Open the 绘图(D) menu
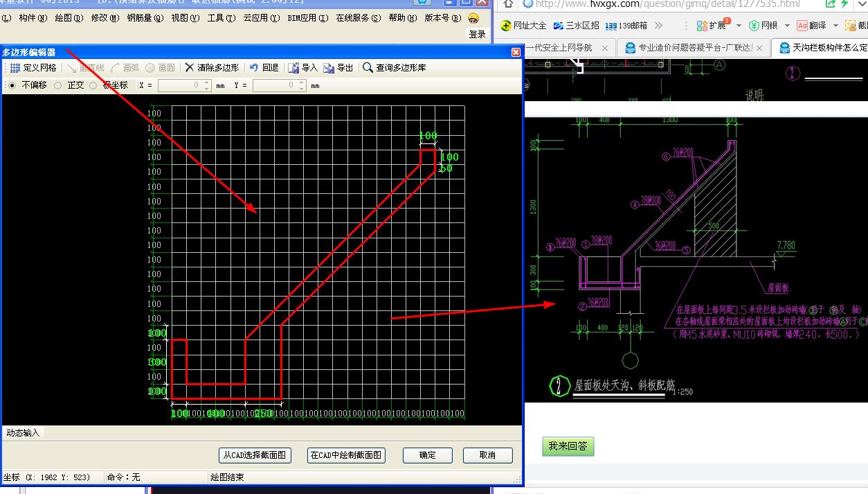 (x=69, y=18)
